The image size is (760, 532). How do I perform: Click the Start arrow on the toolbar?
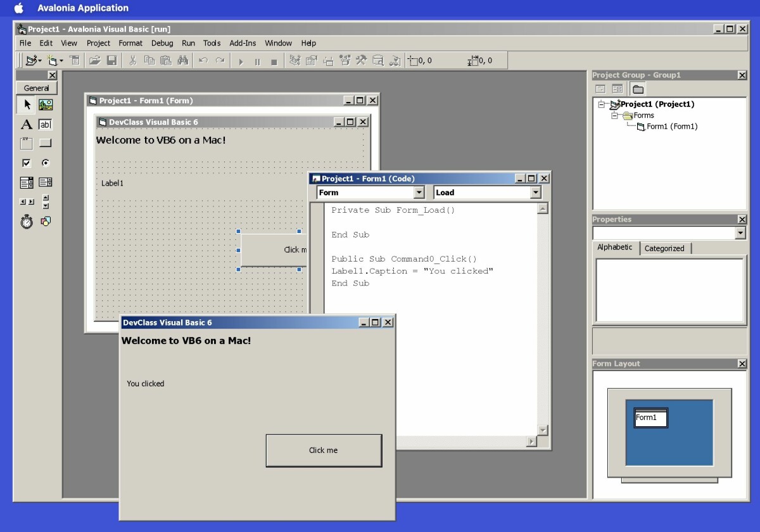(x=243, y=61)
